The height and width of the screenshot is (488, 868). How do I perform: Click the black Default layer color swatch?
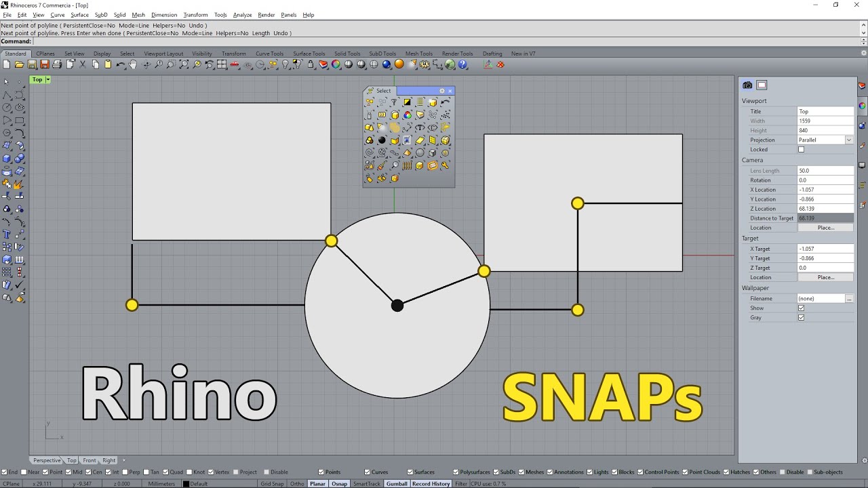(186, 484)
